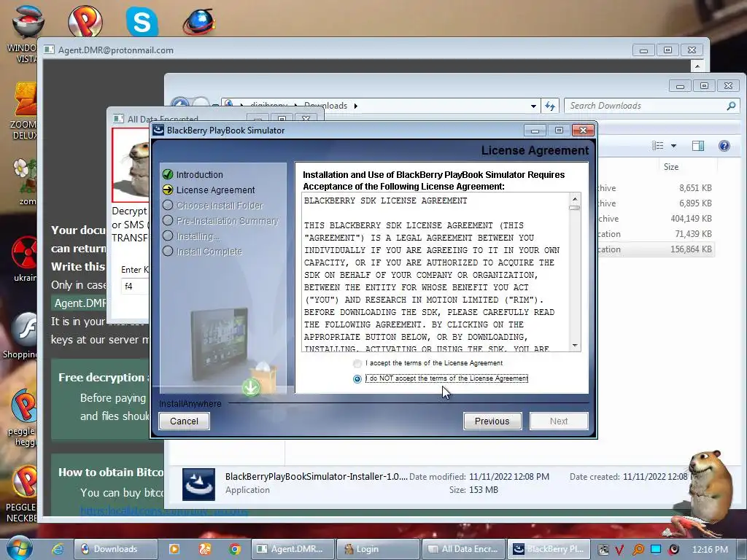747x560 pixels.
Task: Click the Pre-Installation Summary step
Action: point(228,220)
